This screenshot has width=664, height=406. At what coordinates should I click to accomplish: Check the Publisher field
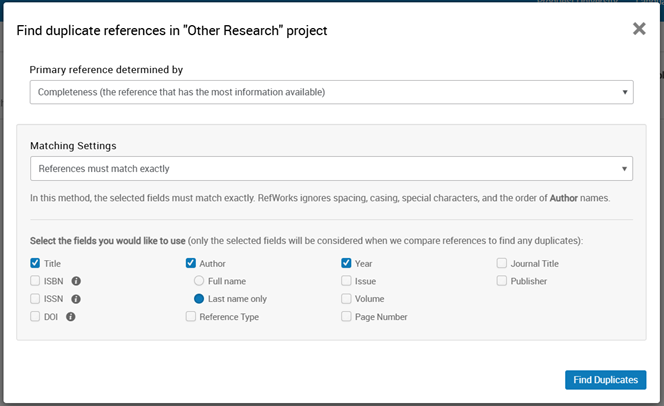[502, 281]
